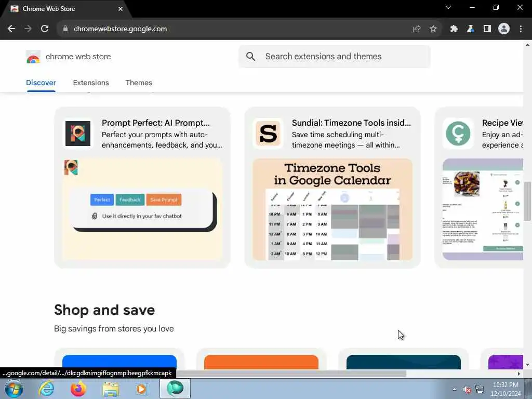Image resolution: width=532 pixels, height=399 pixels.
Task: Go back with the browser back arrow
Action: click(x=11, y=29)
